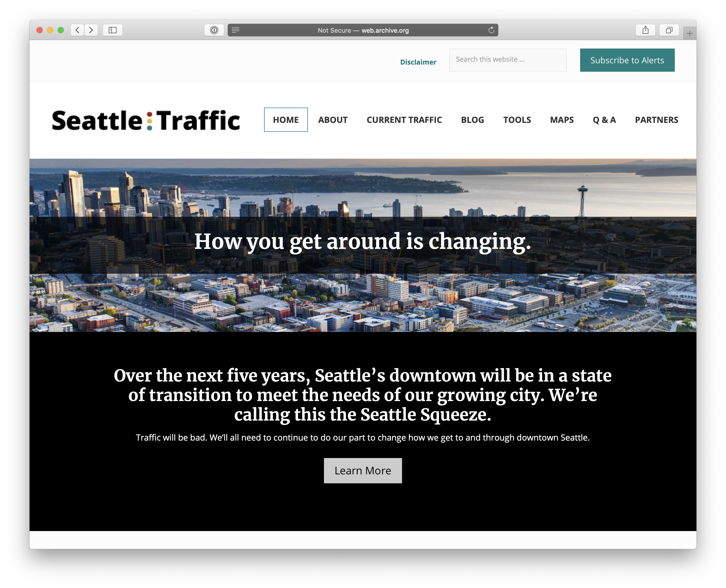Open the Tools navigation section
The image size is (726, 588).
pos(517,119)
